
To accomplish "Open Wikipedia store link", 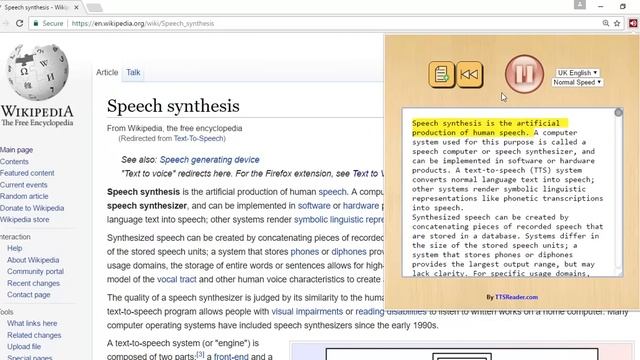I will [x=24, y=220].
